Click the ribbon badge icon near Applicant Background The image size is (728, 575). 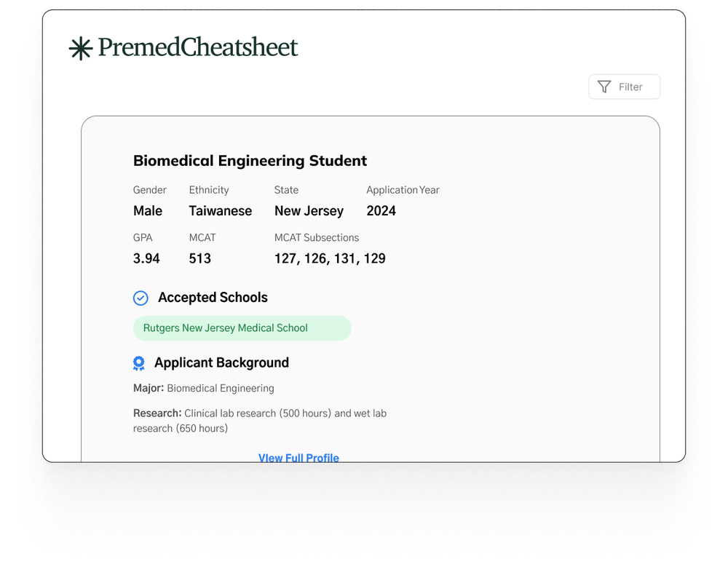pos(139,362)
